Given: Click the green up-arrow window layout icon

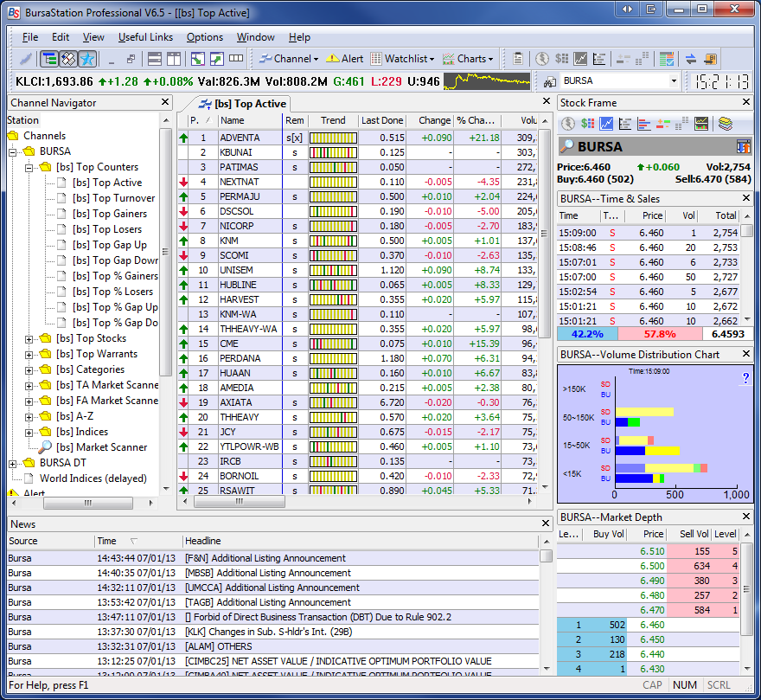Looking at the screenshot, I should 216,59.
